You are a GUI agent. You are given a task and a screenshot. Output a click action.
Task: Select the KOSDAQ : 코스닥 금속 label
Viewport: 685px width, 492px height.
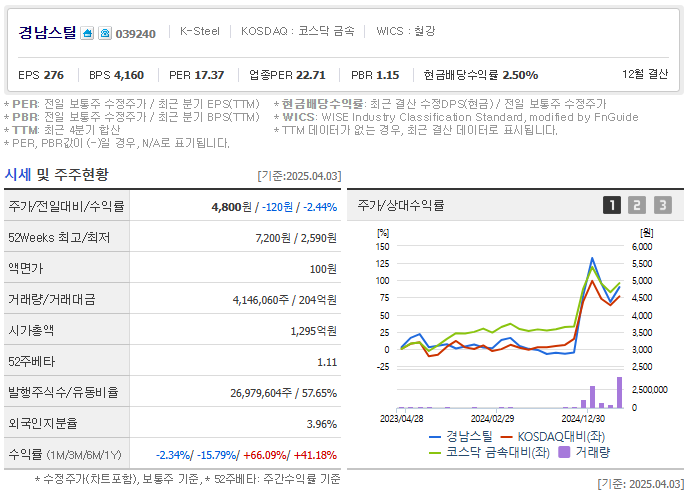click(298, 31)
